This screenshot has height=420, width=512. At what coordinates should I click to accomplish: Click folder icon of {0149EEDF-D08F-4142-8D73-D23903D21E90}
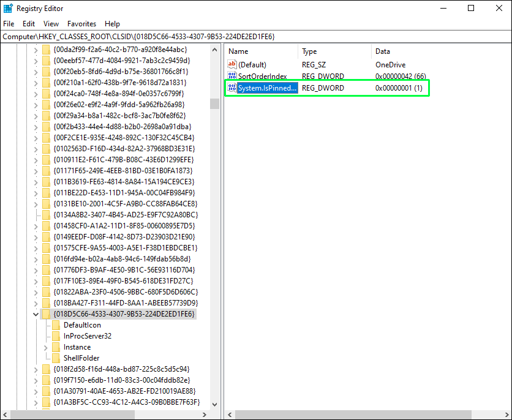pyautogui.click(x=46, y=237)
